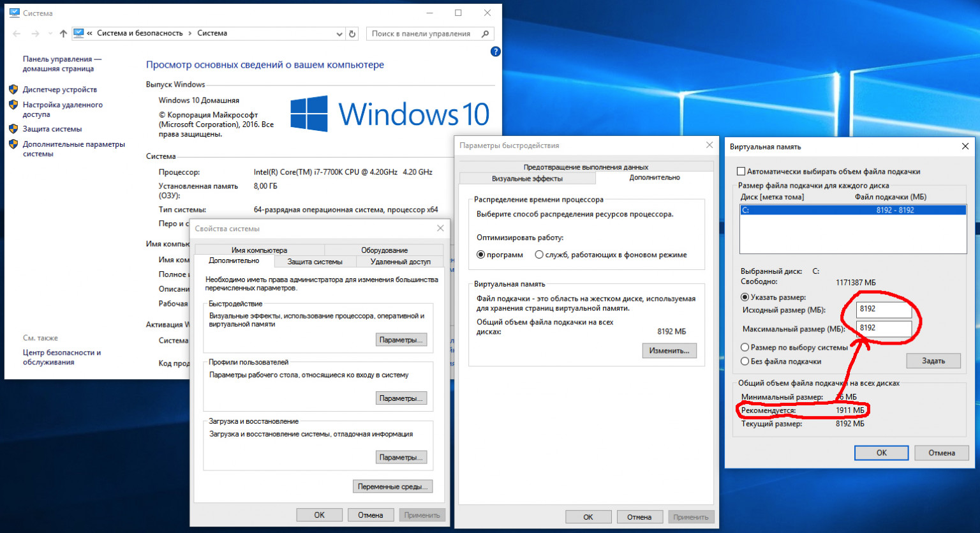Click Исходный размер input field

(884, 309)
